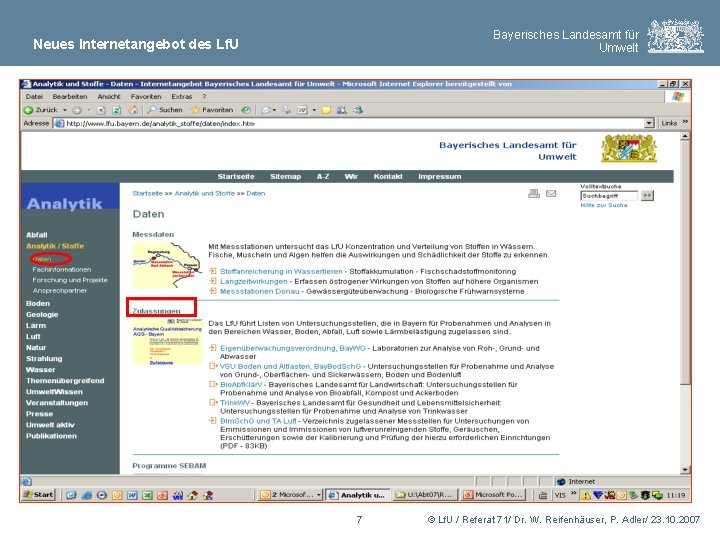This screenshot has height=540, width=720.
Task: Click the send-by-email envelope icon on the page
Action: (551, 193)
